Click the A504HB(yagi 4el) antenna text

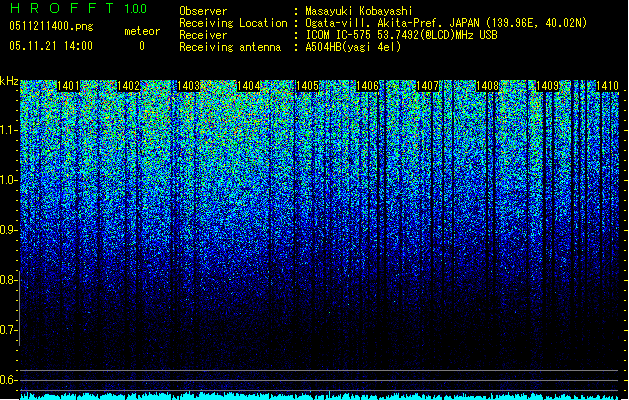click(353, 47)
